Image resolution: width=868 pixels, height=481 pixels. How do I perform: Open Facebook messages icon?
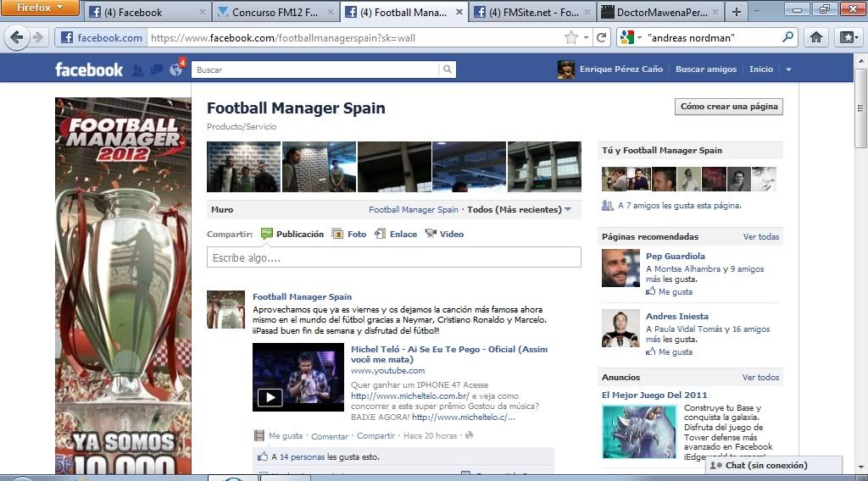(x=157, y=69)
